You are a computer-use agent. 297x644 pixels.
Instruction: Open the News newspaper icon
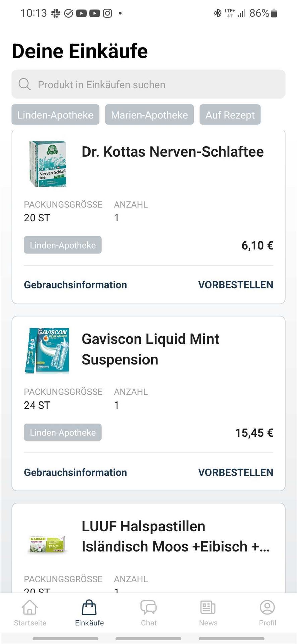click(208, 607)
